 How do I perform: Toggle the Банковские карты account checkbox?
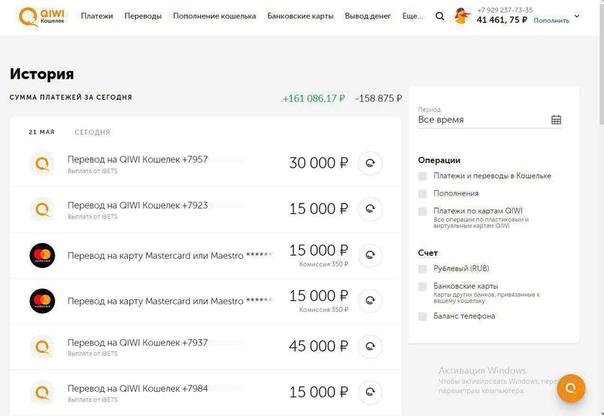pyautogui.click(x=423, y=286)
